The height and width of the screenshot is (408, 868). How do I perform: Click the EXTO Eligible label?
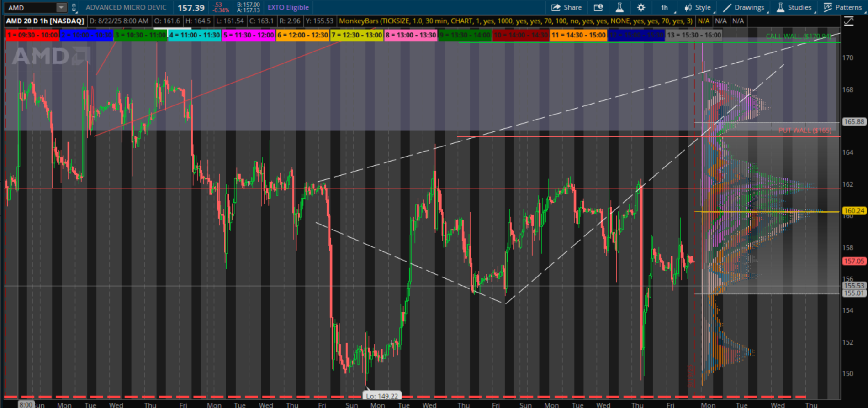(288, 7)
